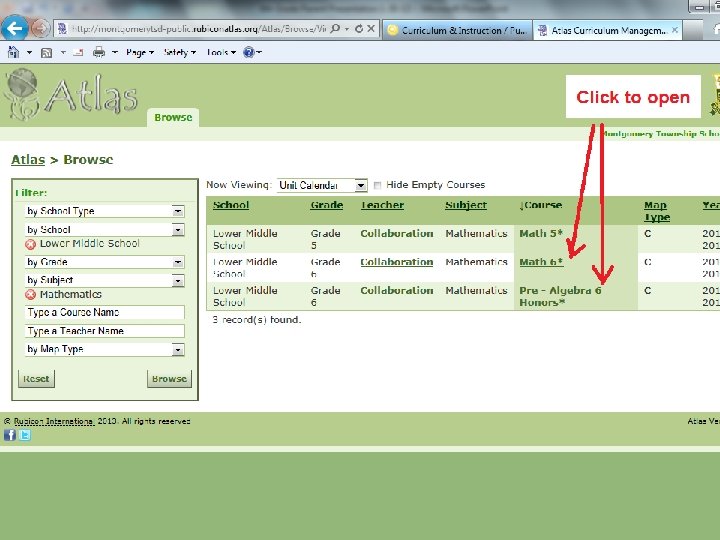Sort table by Map Type column header
720x540 pixels.
pos(657,211)
